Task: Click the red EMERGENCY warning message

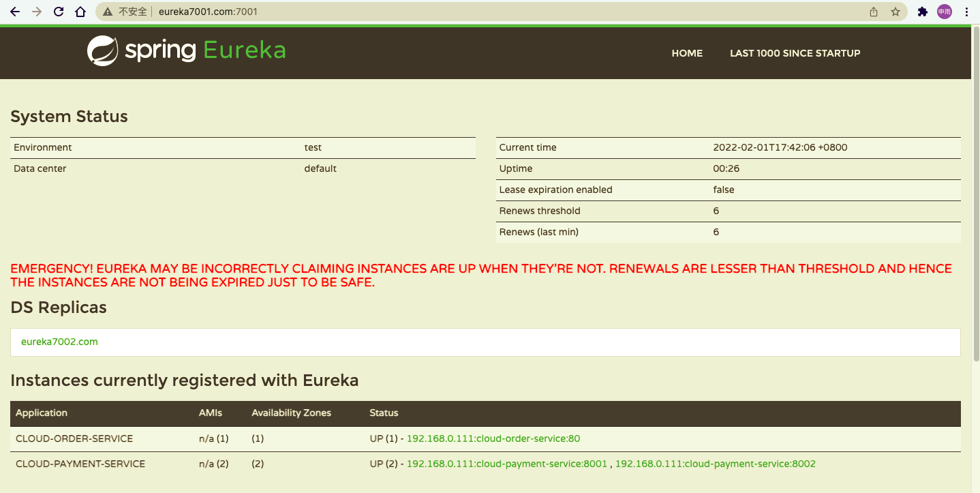Action: [481, 275]
